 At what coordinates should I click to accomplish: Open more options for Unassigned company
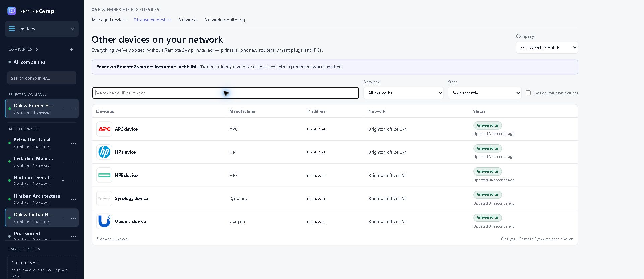[x=73, y=237]
